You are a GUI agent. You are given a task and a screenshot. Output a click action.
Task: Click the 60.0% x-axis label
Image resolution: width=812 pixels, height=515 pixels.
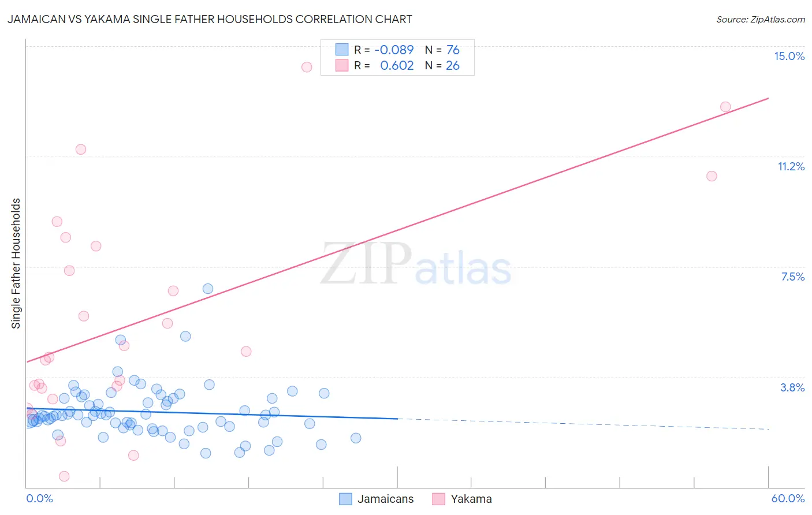click(x=788, y=498)
